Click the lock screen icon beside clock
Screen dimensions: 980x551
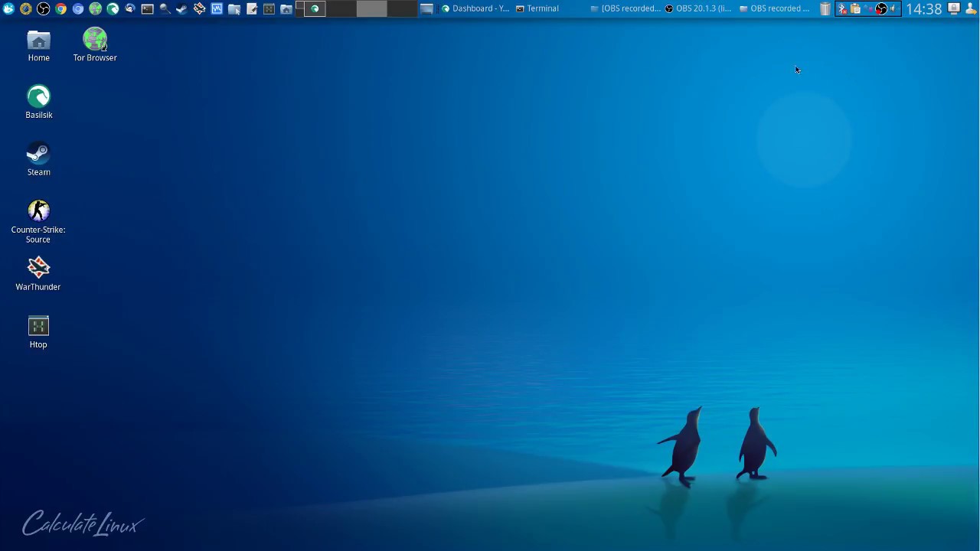(x=954, y=8)
